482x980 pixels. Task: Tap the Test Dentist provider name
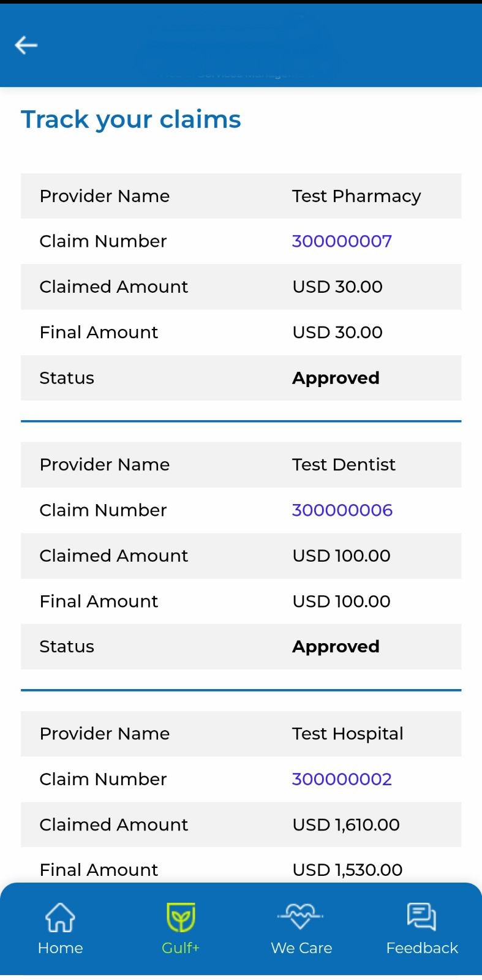click(x=344, y=465)
